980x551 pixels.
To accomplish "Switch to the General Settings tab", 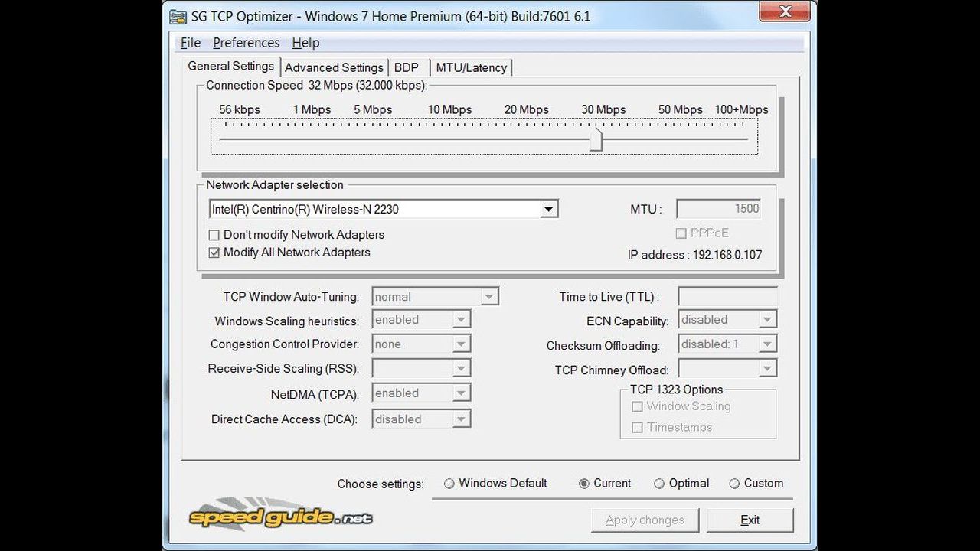I will (x=230, y=66).
